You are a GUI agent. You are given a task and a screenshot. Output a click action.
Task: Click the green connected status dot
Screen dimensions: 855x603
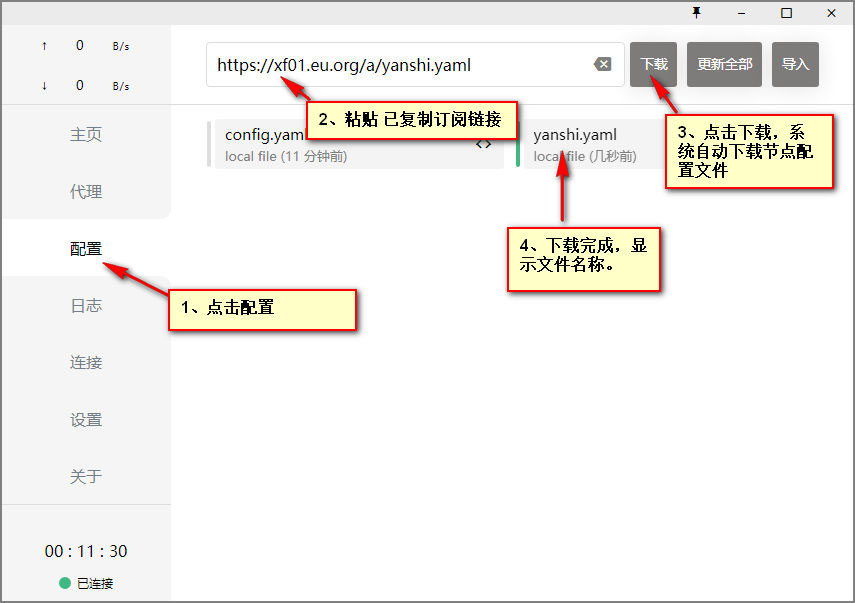click(x=65, y=583)
